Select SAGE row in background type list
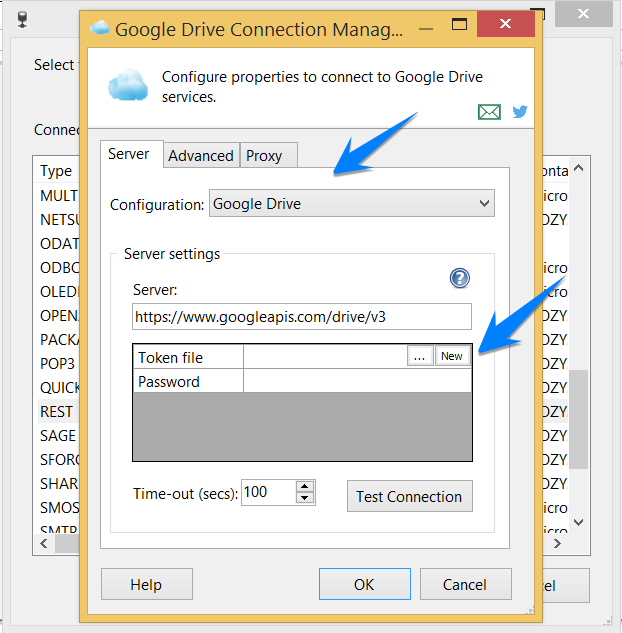Image resolution: width=622 pixels, height=633 pixels. (x=58, y=435)
